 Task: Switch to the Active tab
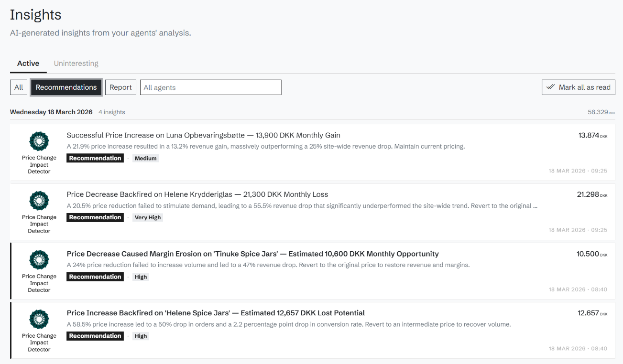(28, 63)
